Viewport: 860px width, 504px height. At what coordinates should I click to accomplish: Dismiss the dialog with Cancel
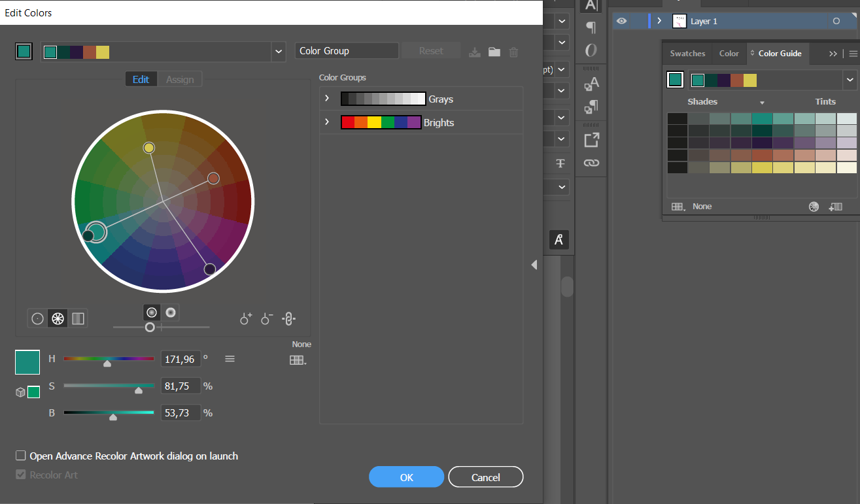485,477
